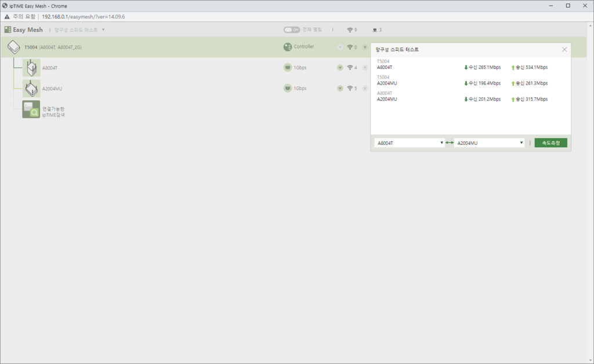Click the 속도측정 speed measure button
Viewport: 594px width, 364px height.
click(551, 143)
